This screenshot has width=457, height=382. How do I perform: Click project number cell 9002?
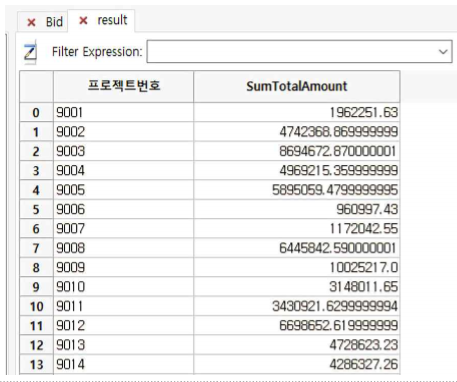123,132
